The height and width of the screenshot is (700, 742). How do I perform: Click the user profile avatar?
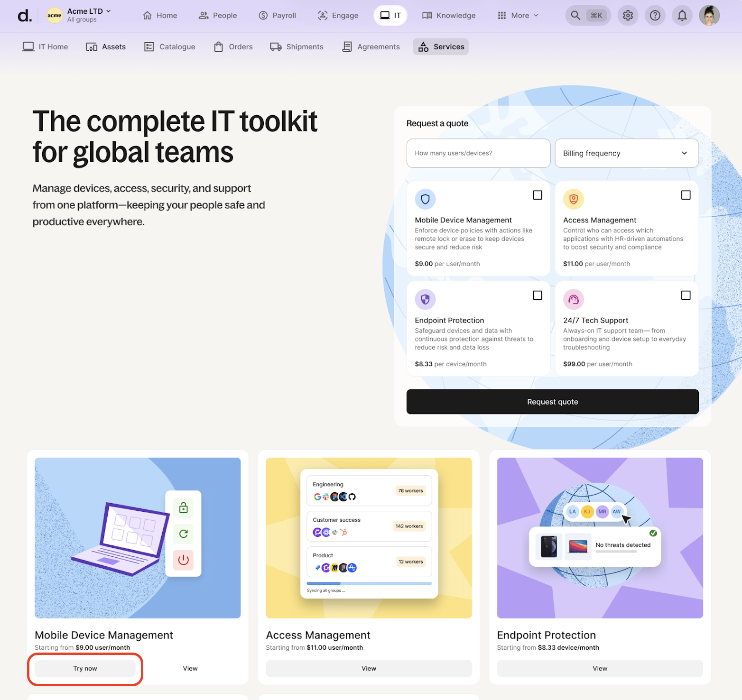pyautogui.click(x=709, y=16)
